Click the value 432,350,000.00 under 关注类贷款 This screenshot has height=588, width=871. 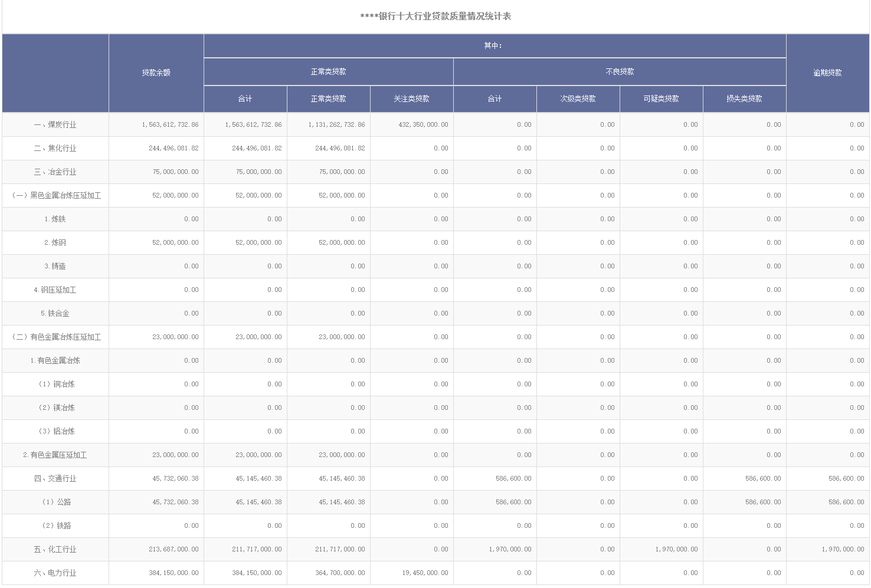tap(423, 124)
